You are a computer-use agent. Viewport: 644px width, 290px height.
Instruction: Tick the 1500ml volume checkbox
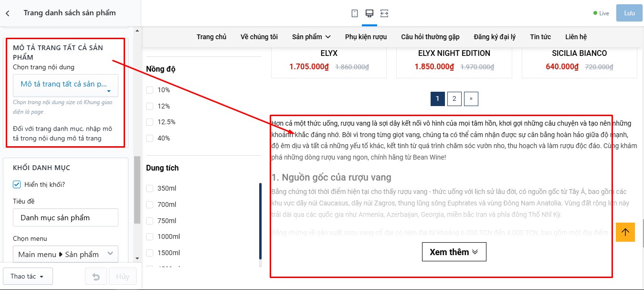coord(150,253)
